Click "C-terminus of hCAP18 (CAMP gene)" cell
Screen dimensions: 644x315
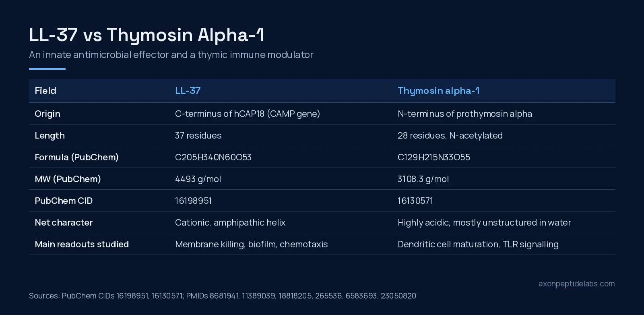click(248, 114)
